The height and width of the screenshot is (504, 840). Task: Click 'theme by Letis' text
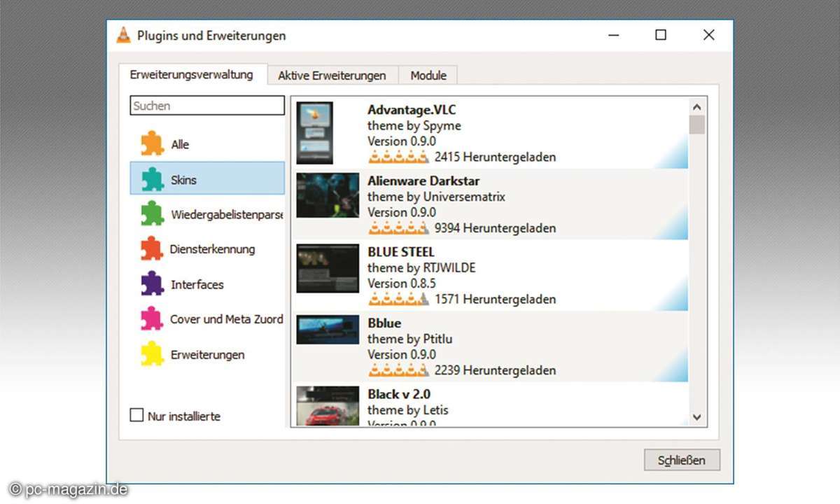pyautogui.click(x=408, y=410)
